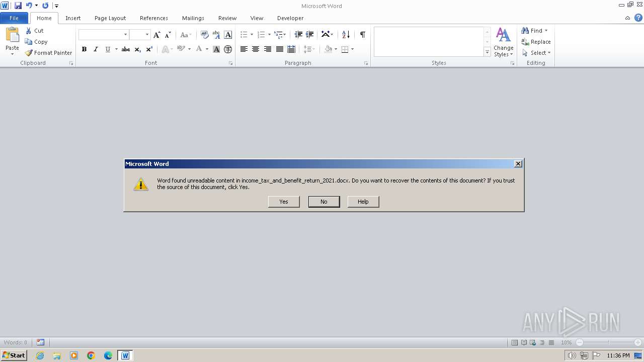
Task: Toggle Superscript formatting
Action: (149, 49)
